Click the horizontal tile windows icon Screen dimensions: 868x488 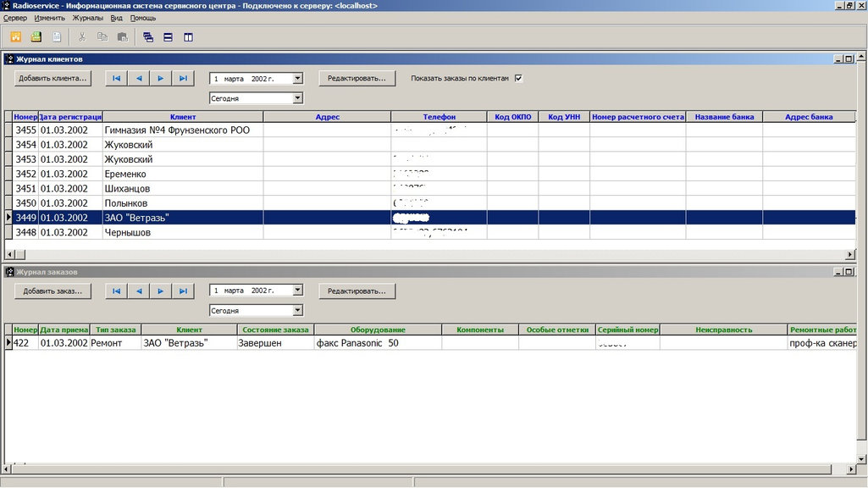(167, 36)
